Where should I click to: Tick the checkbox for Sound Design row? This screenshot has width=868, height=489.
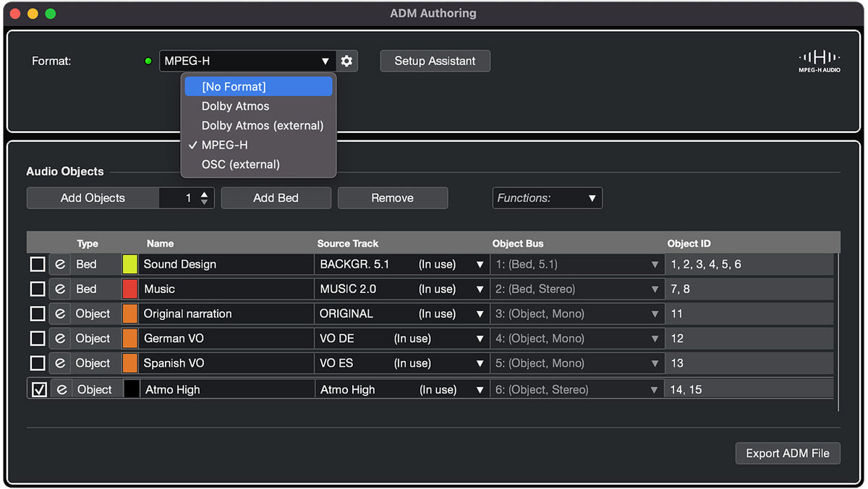(x=38, y=265)
